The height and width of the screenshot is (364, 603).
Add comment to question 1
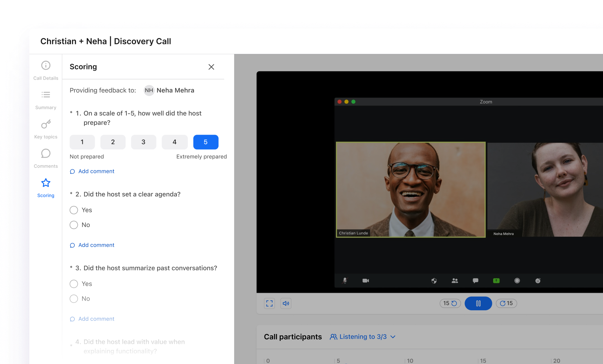92,171
